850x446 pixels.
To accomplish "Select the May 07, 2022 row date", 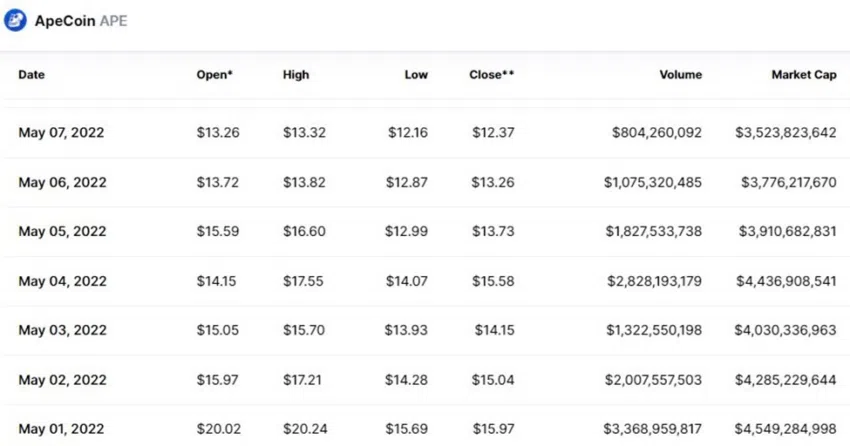I will (x=61, y=133).
